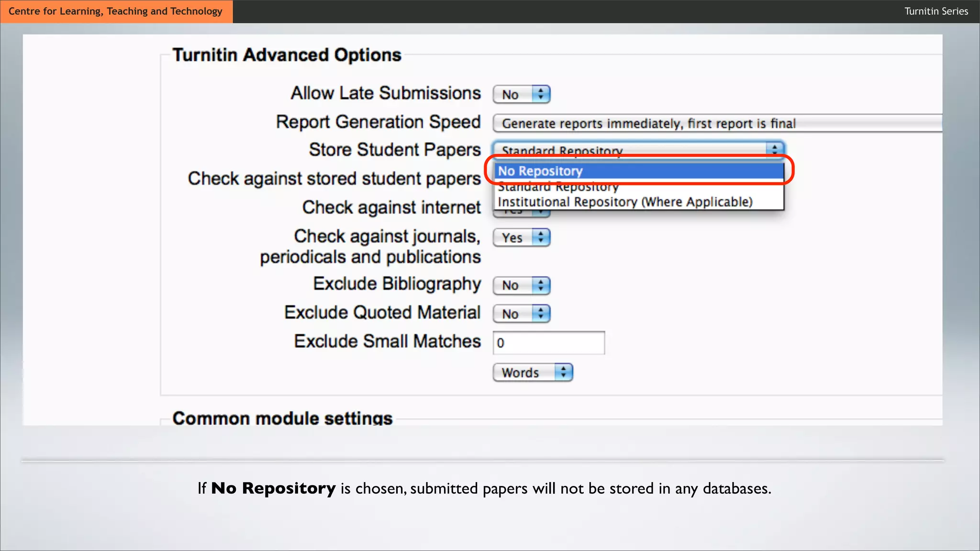980x551 pixels.
Task: Click stepper arrows on Allow Late Submissions
Action: coord(541,94)
